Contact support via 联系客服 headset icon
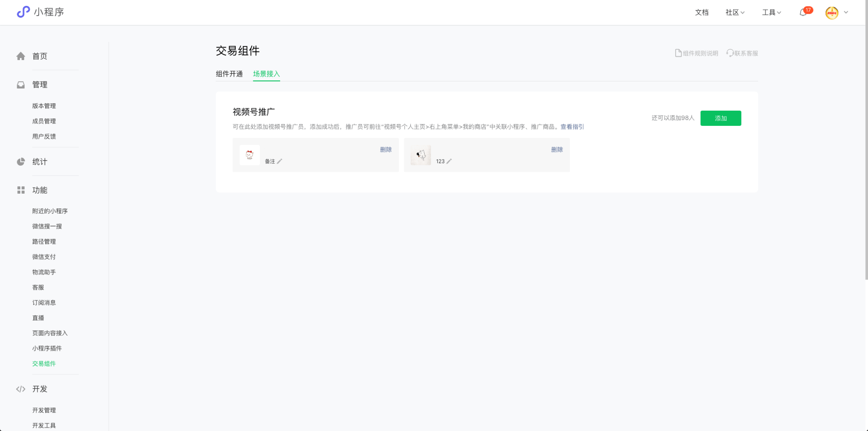This screenshot has width=868, height=431. click(x=730, y=53)
